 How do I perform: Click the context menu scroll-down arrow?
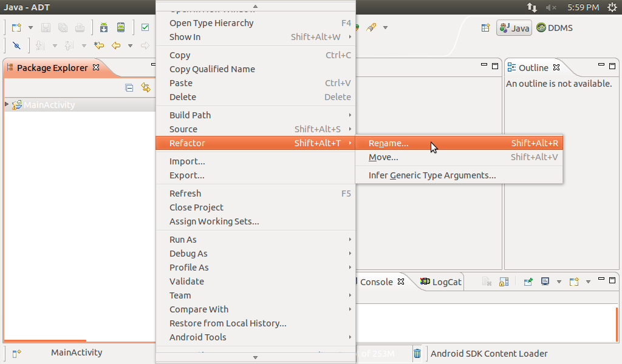tap(256, 357)
